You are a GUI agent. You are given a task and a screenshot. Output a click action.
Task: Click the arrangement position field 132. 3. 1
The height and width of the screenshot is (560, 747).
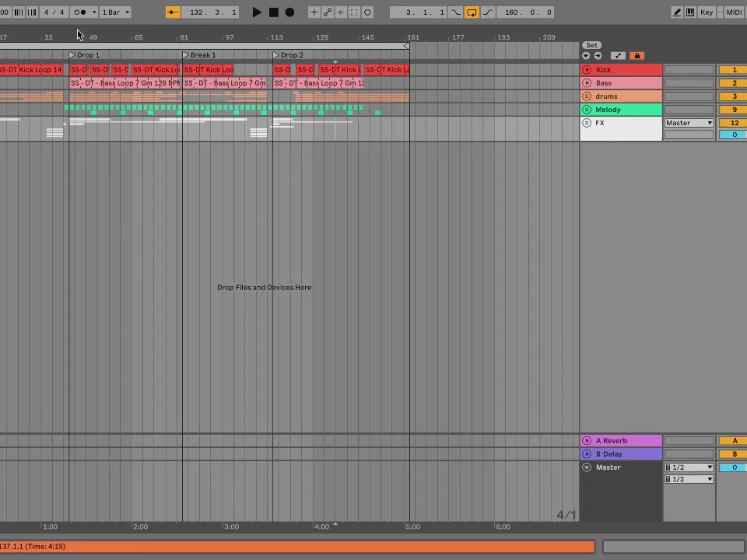click(211, 12)
